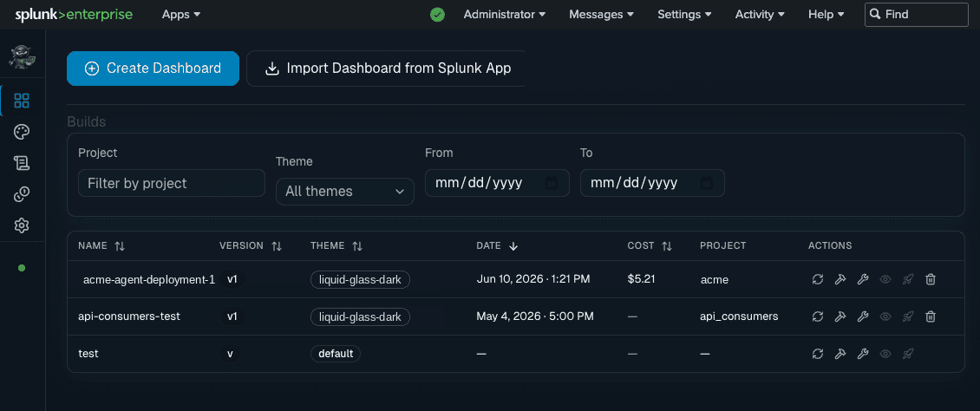
Task: Click the api_consumers project cell
Action: 740,316
